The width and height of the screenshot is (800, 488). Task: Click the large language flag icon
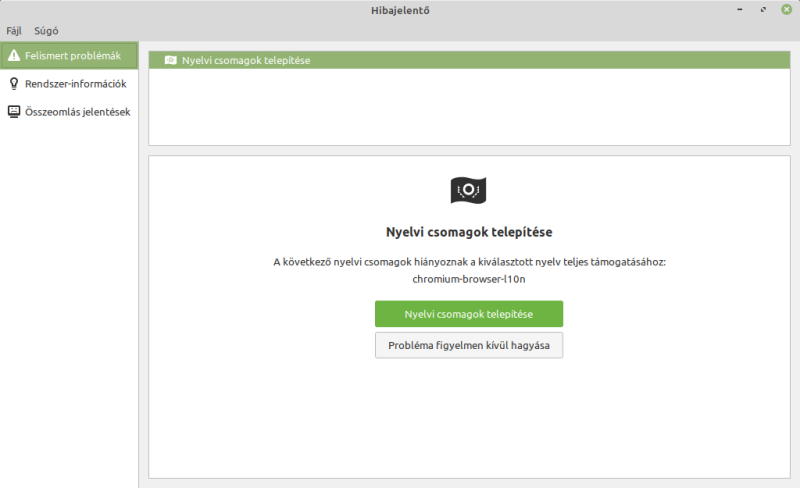(468, 190)
